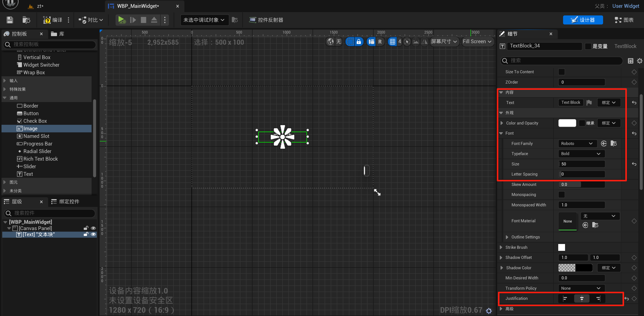The image size is (644, 316).
Task: Click the details panel settings gear
Action: coord(639,61)
